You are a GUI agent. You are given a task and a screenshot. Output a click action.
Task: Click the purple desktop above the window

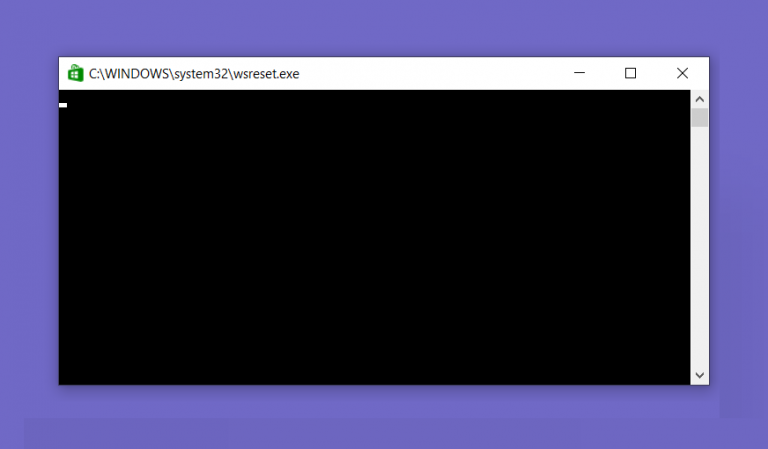384,27
